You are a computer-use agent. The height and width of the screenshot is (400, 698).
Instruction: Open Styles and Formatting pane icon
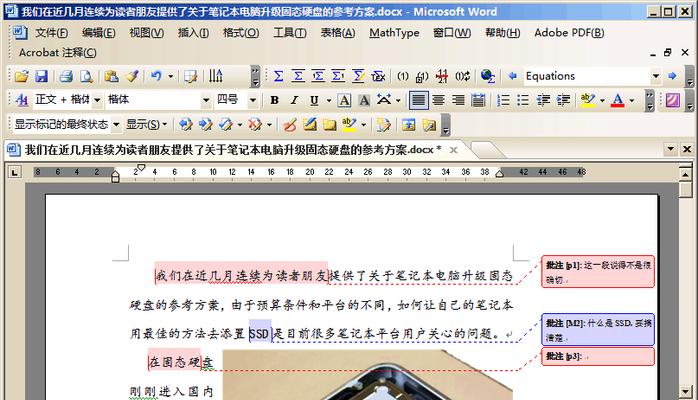pos(21,100)
